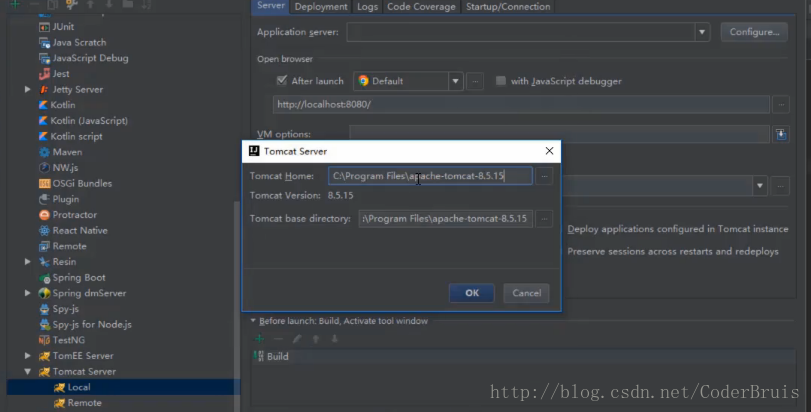This screenshot has width=811, height=412.
Task: Open the Code Coverage tab
Action: [421, 7]
